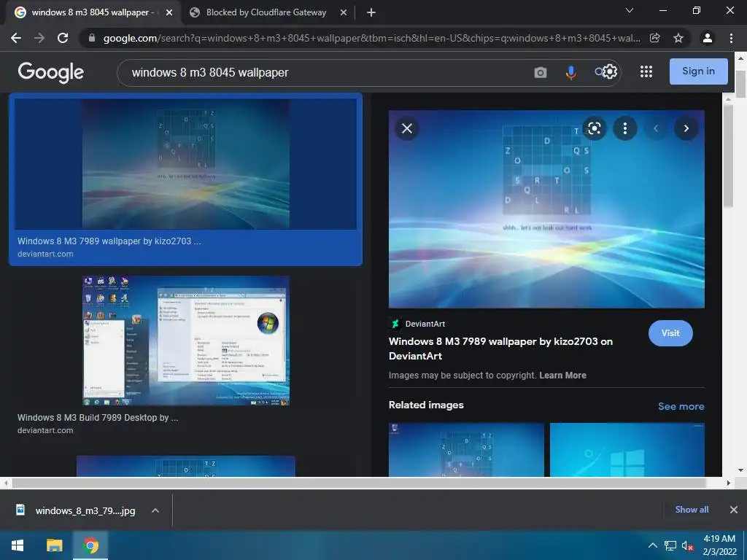This screenshot has width=747, height=560.
Task: Show the next image in preview
Action: tap(686, 128)
